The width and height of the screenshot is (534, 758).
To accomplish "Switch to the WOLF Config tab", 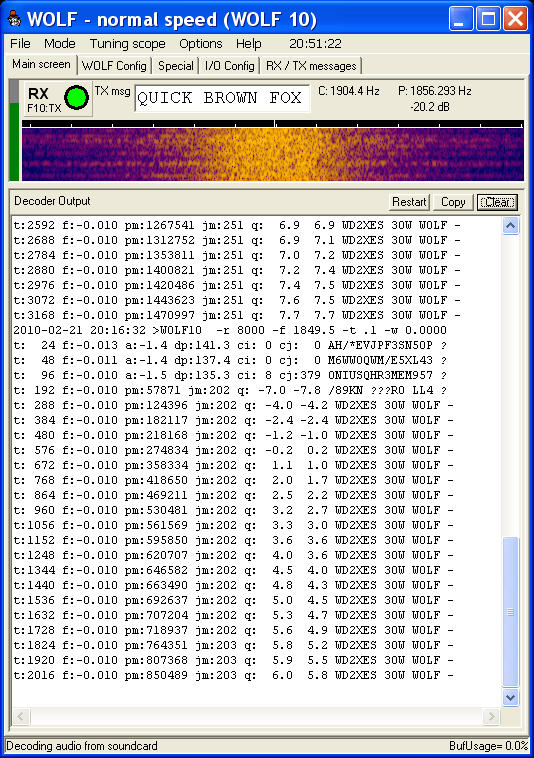I will pyautogui.click(x=114, y=66).
